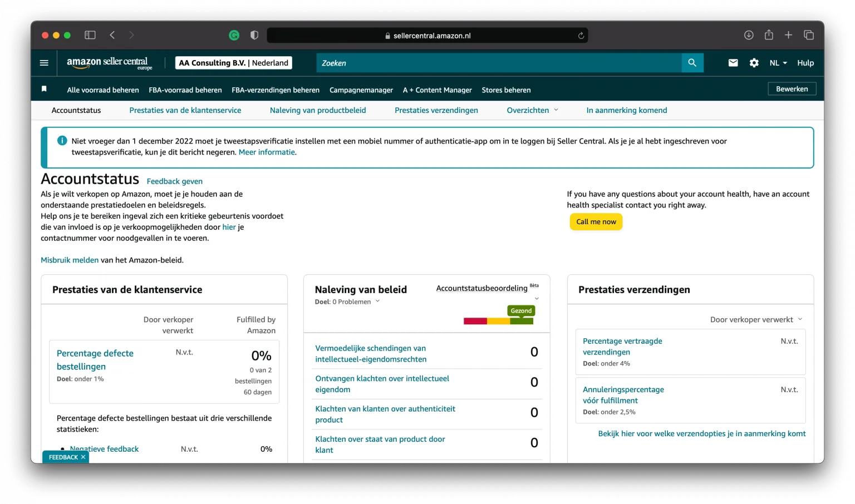Click the Bewerken button

792,89
